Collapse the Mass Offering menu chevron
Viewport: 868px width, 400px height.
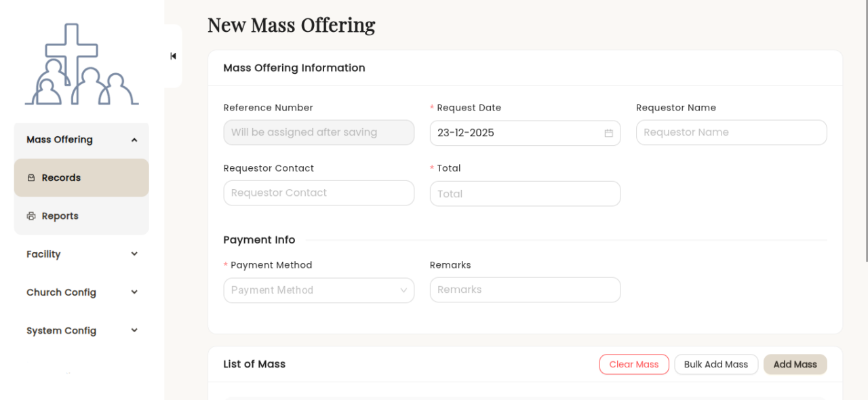(134, 140)
